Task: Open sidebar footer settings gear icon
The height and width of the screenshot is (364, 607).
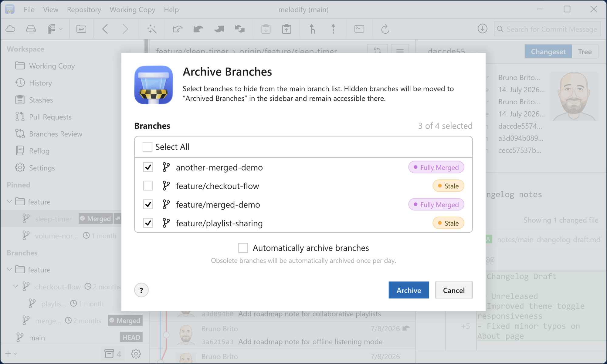Action: (136, 354)
